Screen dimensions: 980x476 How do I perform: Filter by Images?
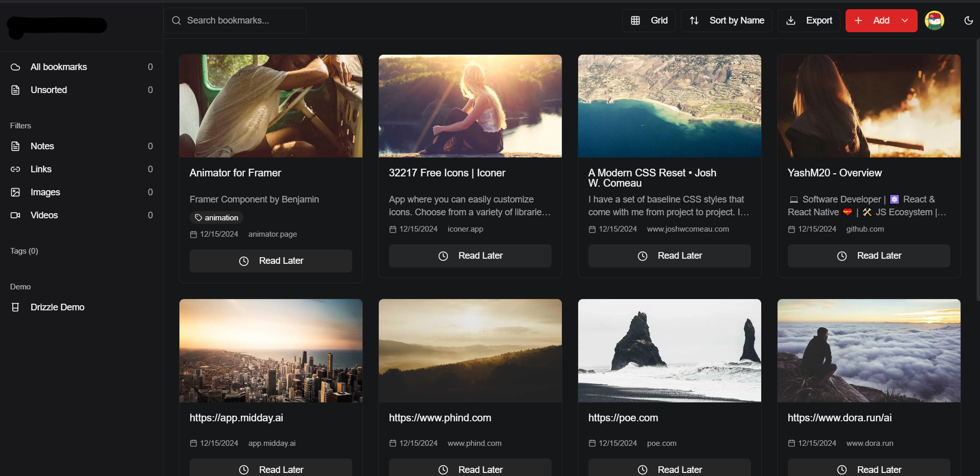point(82,192)
